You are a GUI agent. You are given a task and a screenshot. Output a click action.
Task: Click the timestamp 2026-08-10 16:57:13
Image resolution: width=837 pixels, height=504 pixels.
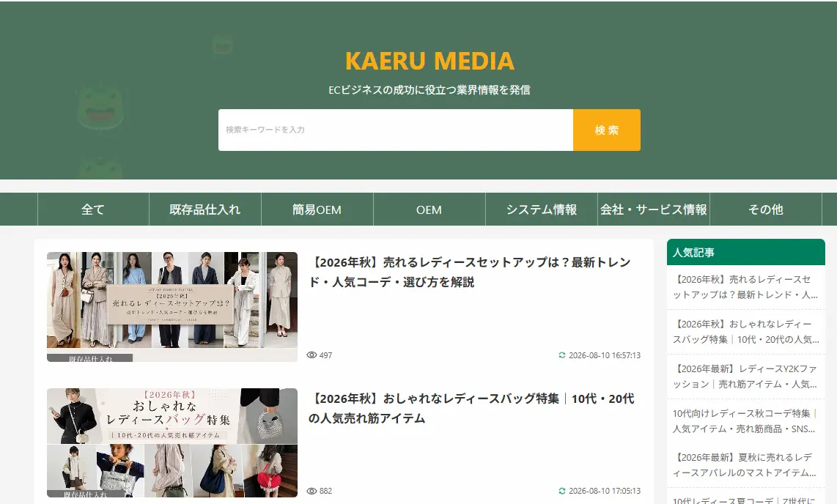(604, 355)
